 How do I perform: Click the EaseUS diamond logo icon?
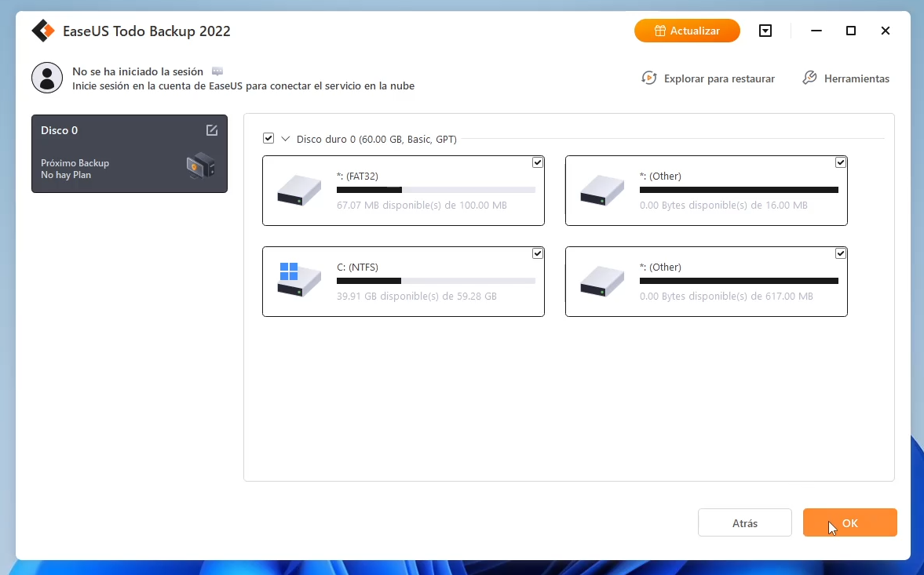(43, 31)
